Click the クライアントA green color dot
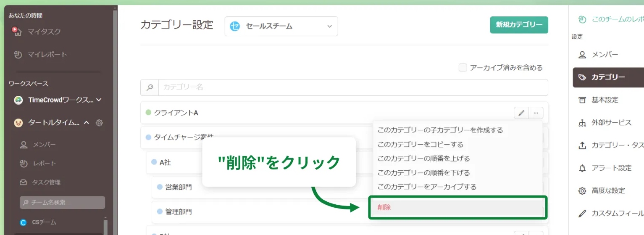This screenshot has height=235, width=644. coord(148,113)
